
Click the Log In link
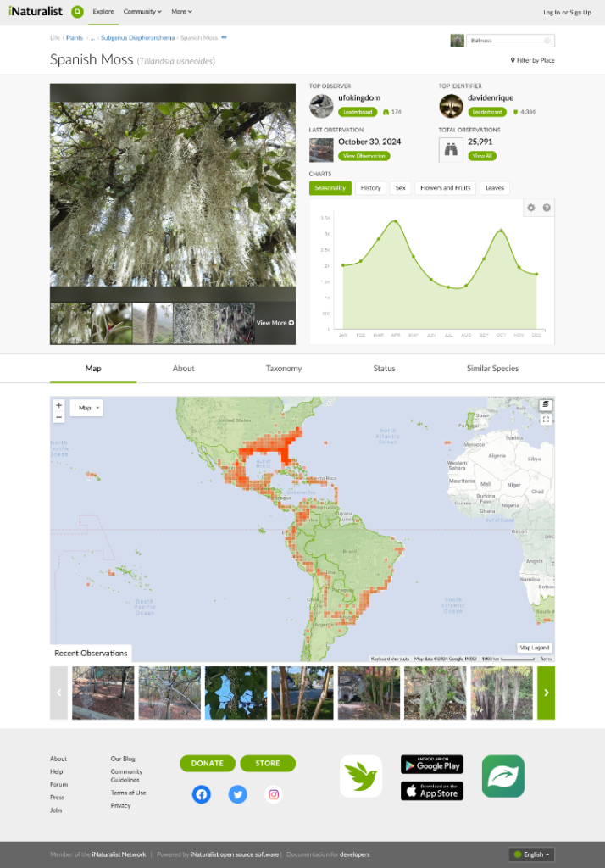[x=552, y=12]
